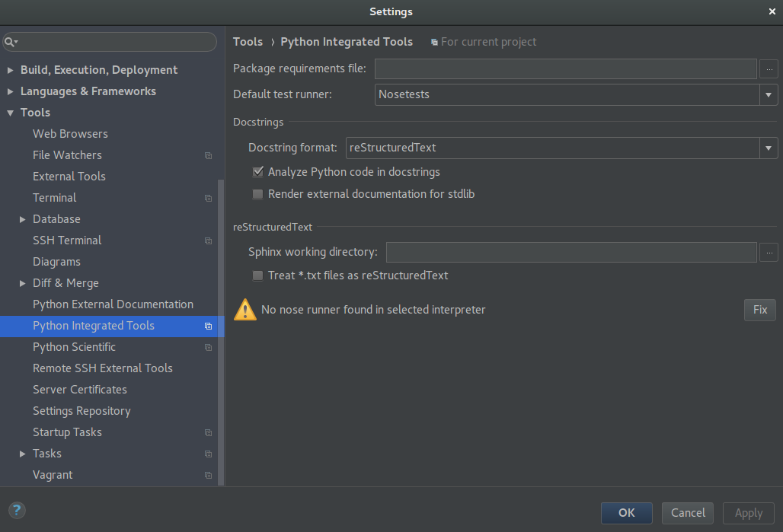Click the OK button

coord(626,513)
